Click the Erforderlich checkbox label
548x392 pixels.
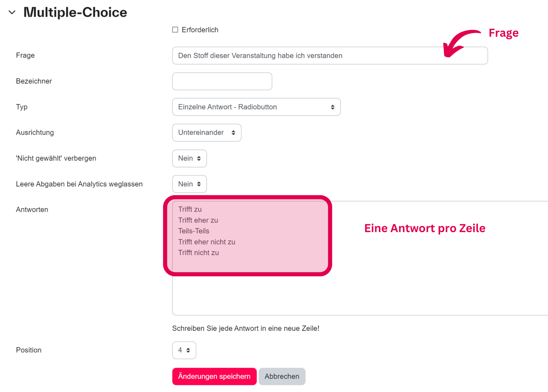pyautogui.click(x=200, y=30)
